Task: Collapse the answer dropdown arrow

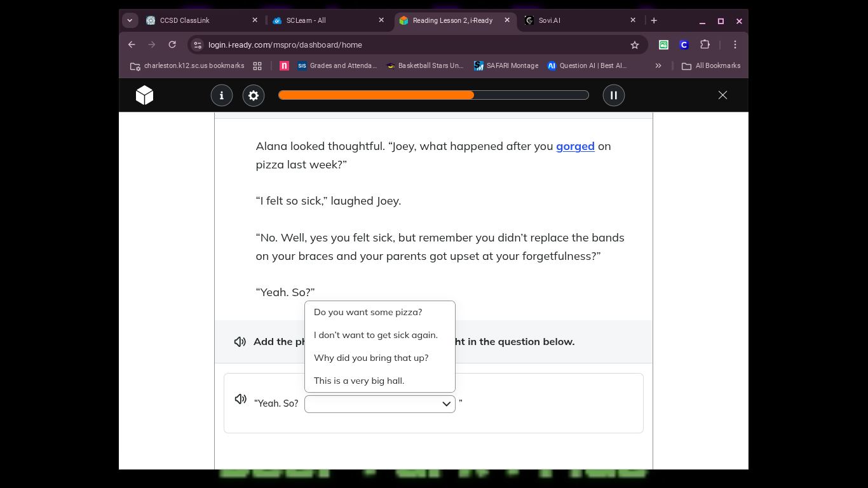Action: [x=446, y=404]
